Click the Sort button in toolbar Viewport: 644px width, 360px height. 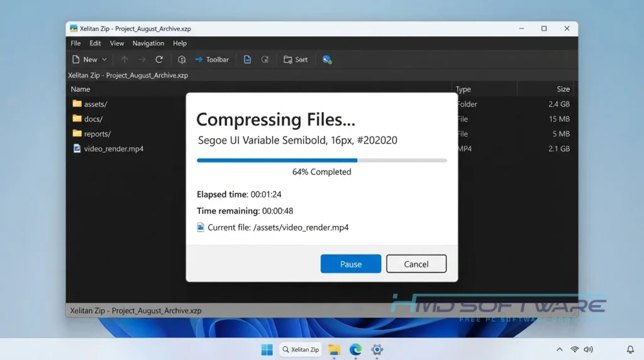(x=296, y=60)
